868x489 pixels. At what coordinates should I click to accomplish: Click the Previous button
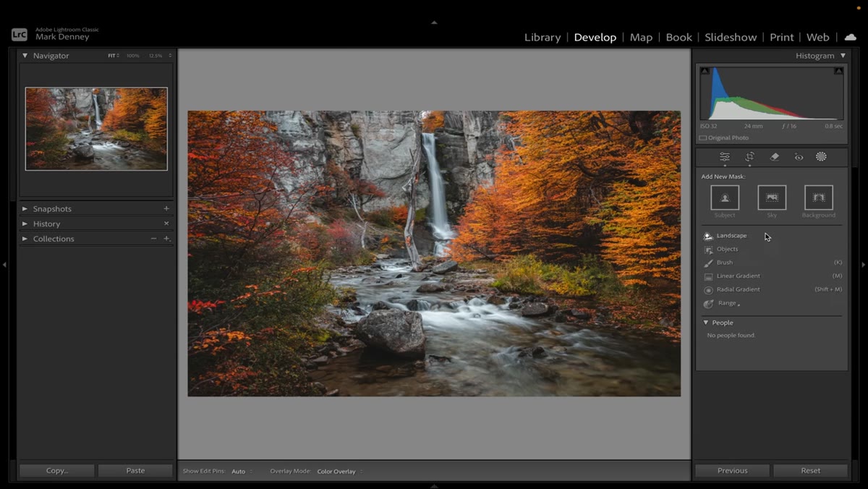point(733,470)
